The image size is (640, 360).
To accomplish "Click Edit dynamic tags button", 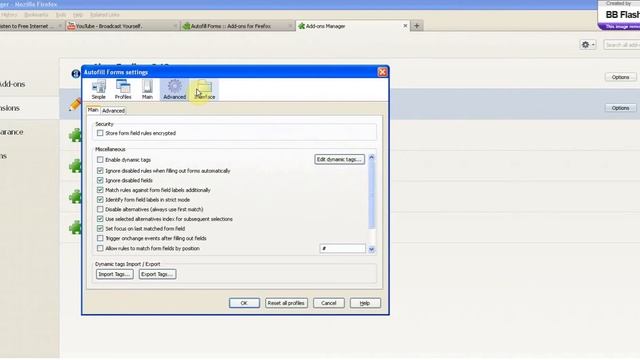I will pos(340,159).
